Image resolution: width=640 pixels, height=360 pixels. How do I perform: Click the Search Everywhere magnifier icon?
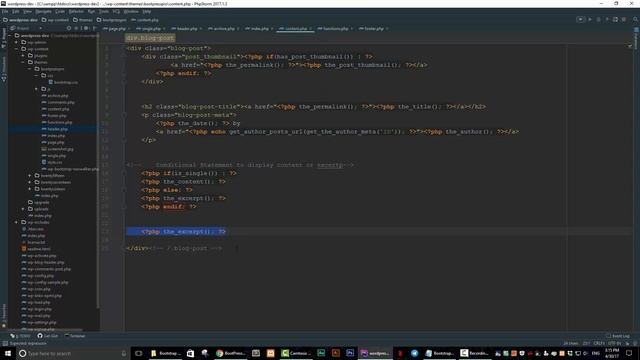(x=635, y=20)
